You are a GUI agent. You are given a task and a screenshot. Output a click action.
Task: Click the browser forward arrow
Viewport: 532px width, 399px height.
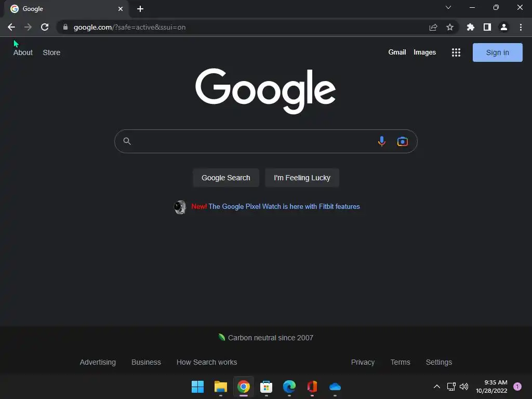[x=28, y=27]
